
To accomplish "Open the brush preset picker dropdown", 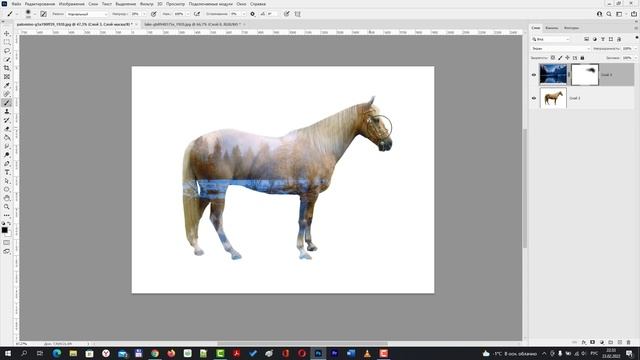I will tap(35, 14).
